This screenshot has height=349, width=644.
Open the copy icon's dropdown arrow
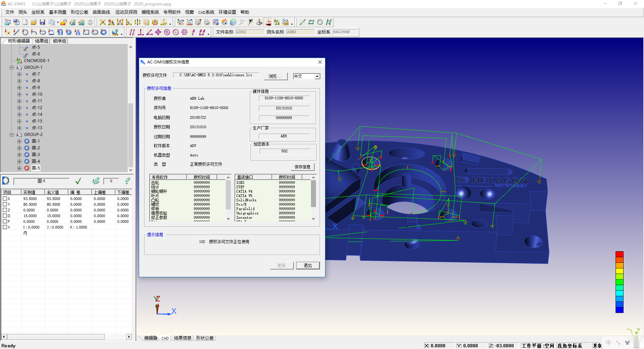point(58,22)
